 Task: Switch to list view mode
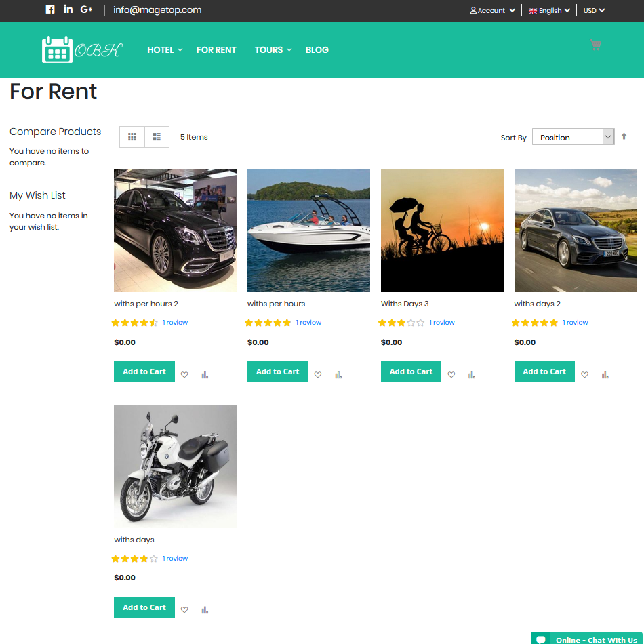[157, 137]
